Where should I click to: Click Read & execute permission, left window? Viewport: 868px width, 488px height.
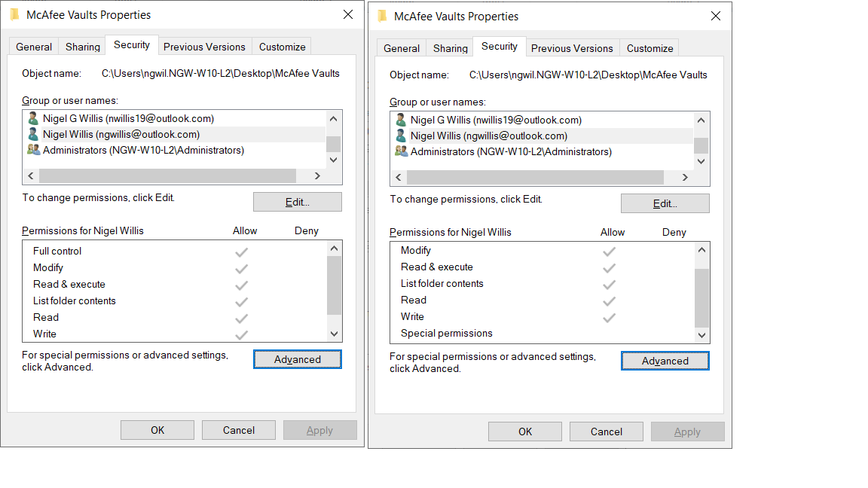coord(175,285)
